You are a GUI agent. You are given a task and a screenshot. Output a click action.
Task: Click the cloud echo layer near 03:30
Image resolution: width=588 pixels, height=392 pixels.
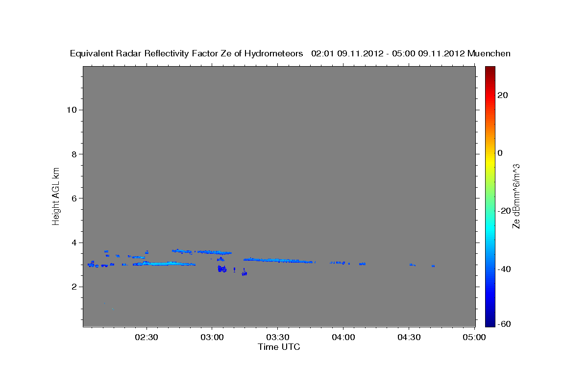pos(279,260)
